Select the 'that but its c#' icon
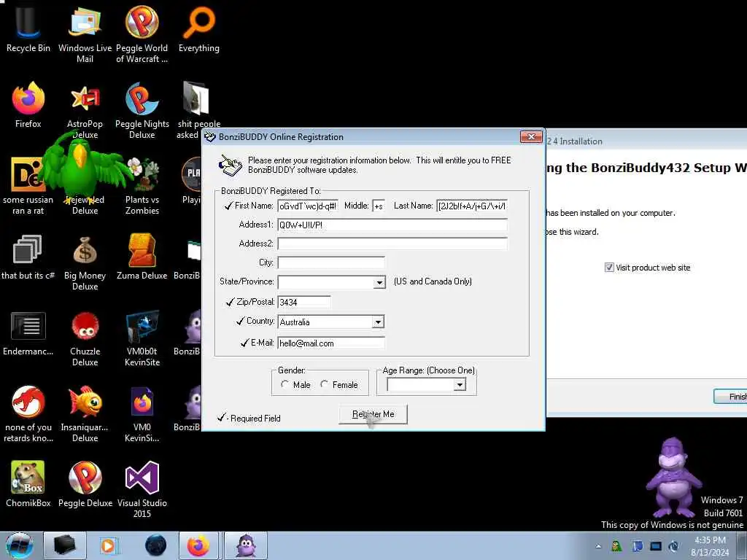This screenshot has height=560, width=747. 28,257
